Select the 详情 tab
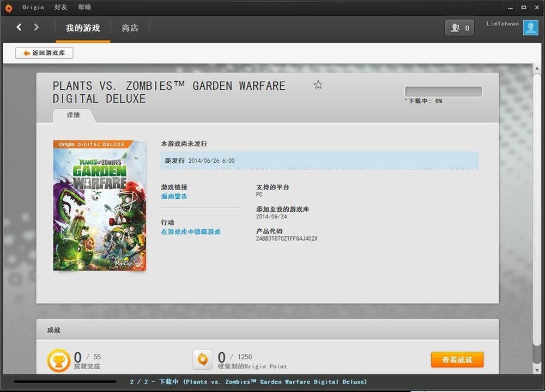This screenshot has height=392, width=545. [x=73, y=115]
